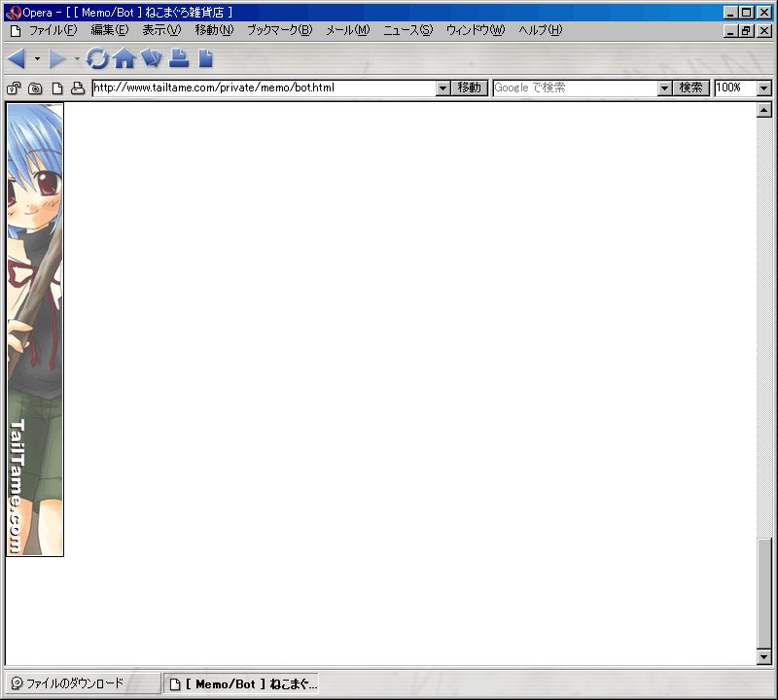Click the TailTame.com banner image
This screenshot has height=700, width=778.
(x=35, y=330)
